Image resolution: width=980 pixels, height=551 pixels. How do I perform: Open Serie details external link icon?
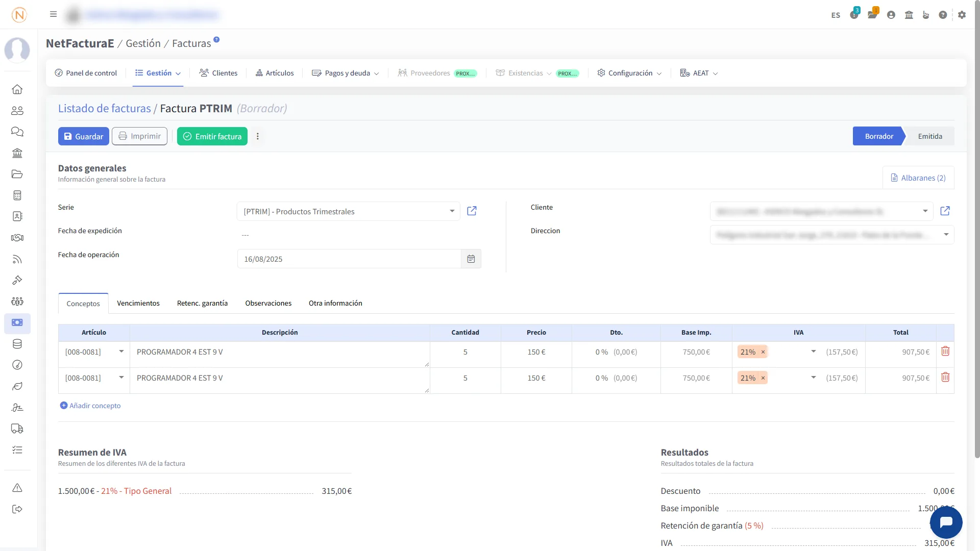click(x=472, y=211)
